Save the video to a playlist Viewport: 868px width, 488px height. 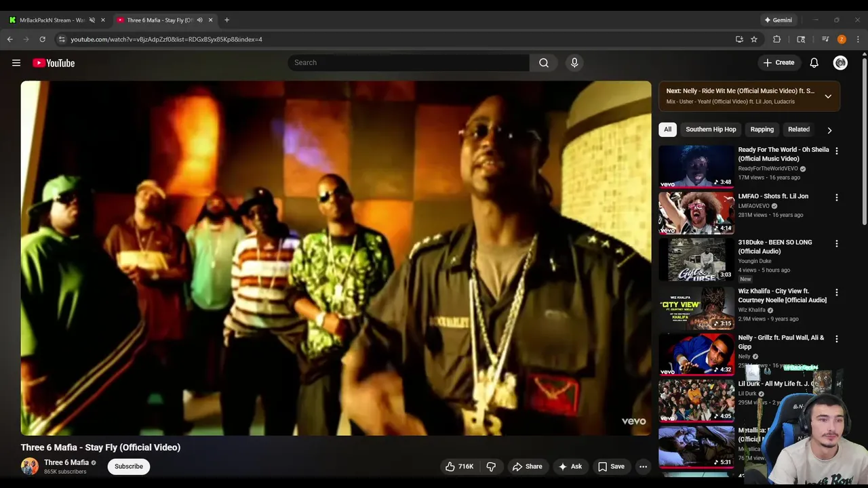tap(611, 466)
